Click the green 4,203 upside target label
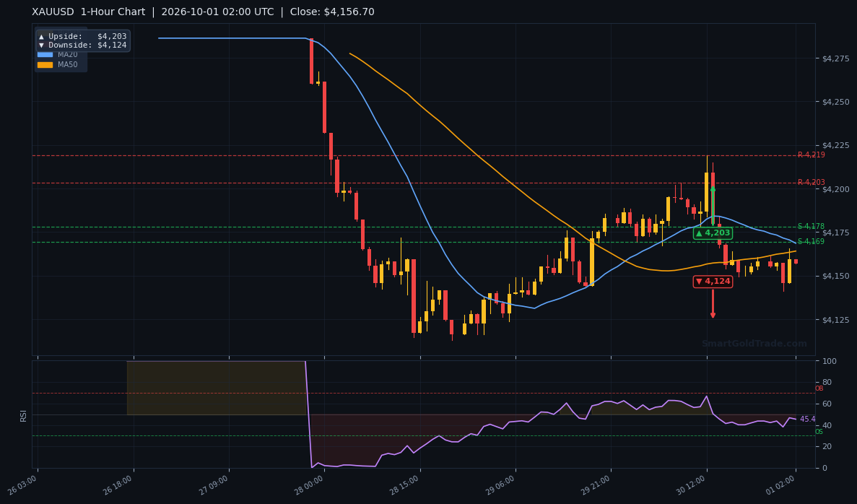 click(x=713, y=233)
